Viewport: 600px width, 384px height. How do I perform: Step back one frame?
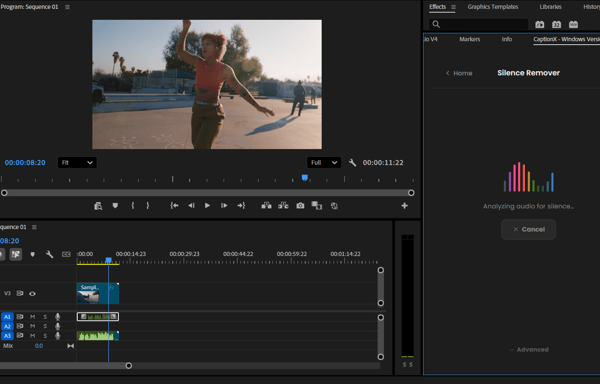pyautogui.click(x=191, y=206)
